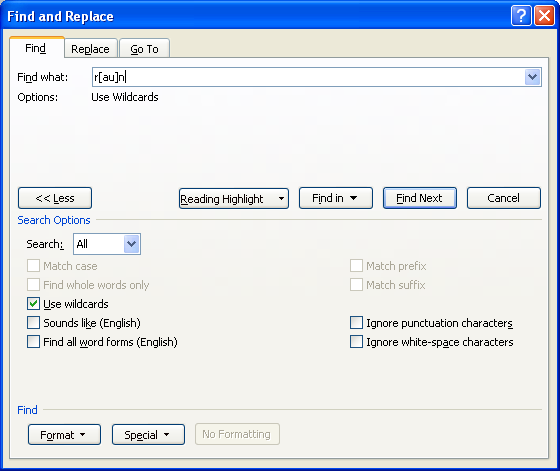560x471 pixels.
Task: Open the Special characters menu button
Action: point(148,435)
